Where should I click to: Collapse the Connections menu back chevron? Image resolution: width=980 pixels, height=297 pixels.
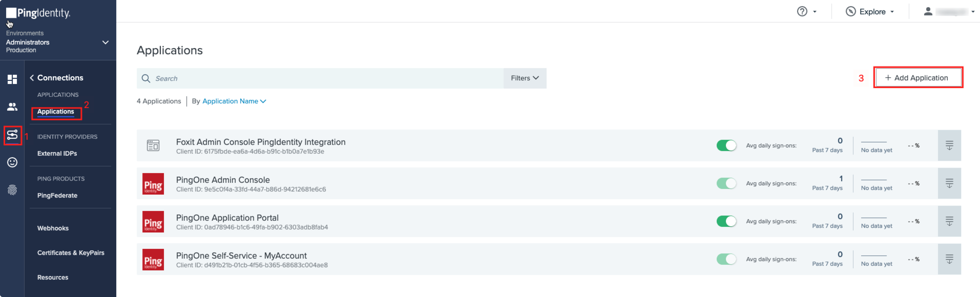[32, 78]
